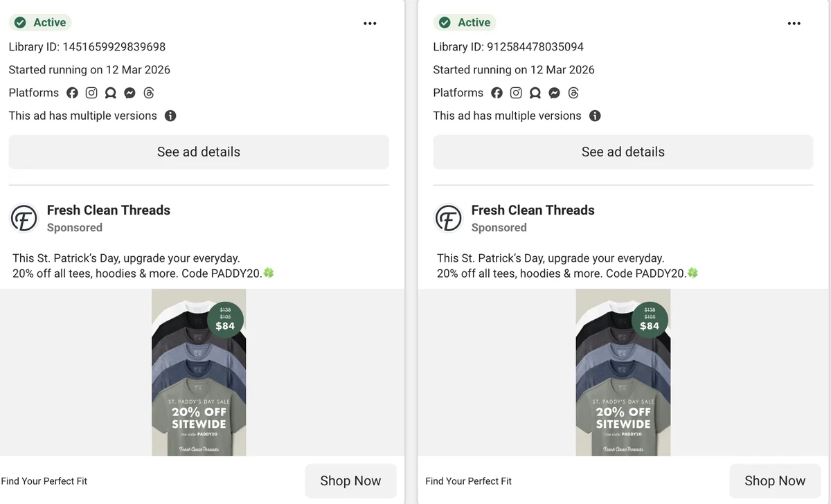Open See ad details for Library ID 912584478035094

click(x=623, y=152)
